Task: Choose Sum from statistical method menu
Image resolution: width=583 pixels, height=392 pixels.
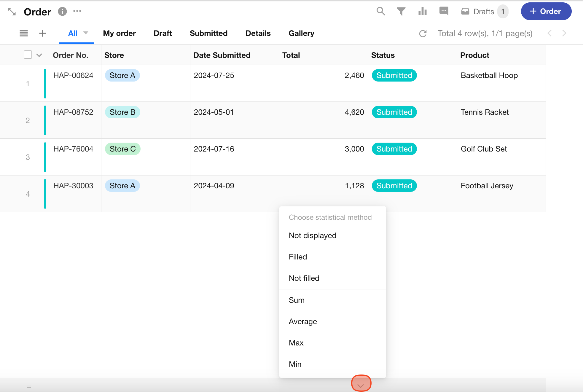Action: (297, 300)
